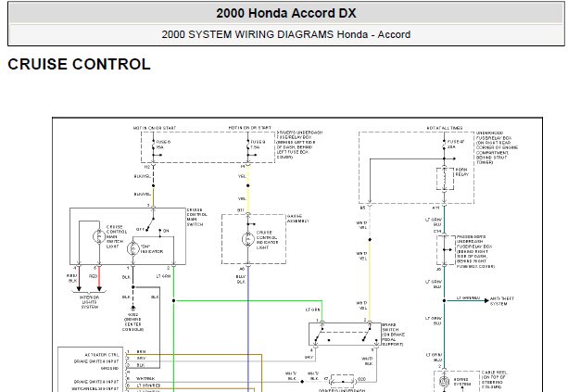Click the 'G302 (BEHIND CENTER CONSOLE)' label
The height and width of the screenshot is (392, 568).
pyautogui.click(x=133, y=322)
